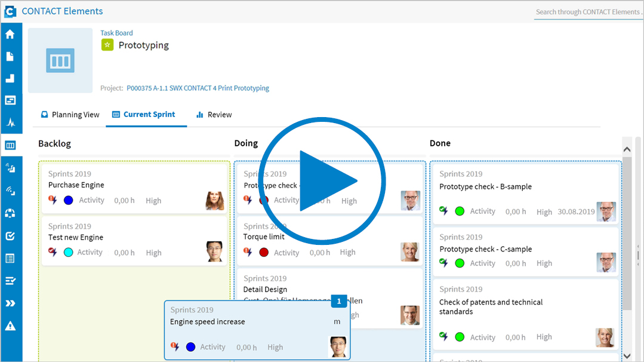The width and height of the screenshot is (644, 362).
Task: Open the checkbox task icon in sidebar
Action: point(10,236)
